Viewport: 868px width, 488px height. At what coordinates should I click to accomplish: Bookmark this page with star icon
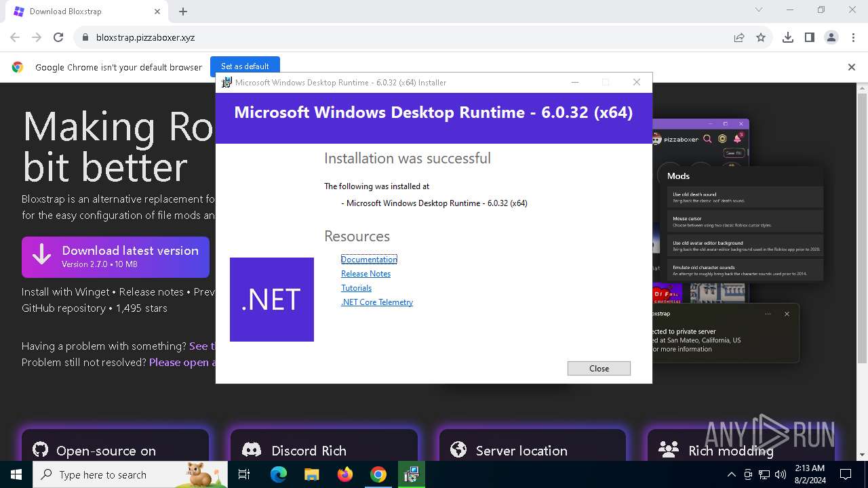pyautogui.click(x=761, y=37)
